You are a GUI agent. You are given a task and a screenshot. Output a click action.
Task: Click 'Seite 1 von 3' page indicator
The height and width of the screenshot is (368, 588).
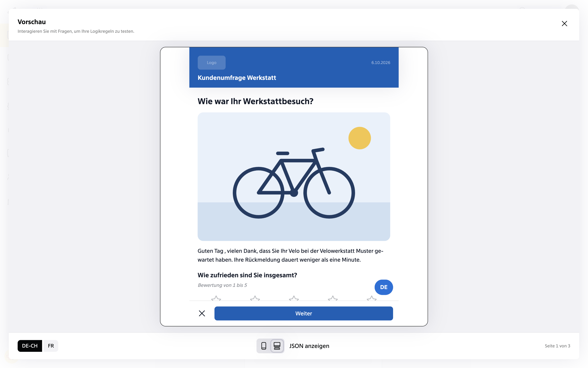click(557, 346)
